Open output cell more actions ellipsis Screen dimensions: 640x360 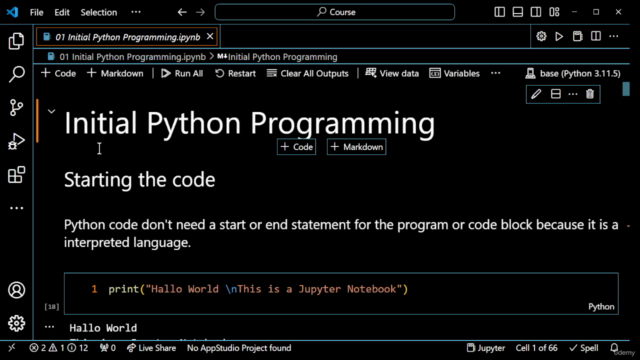click(49, 327)
